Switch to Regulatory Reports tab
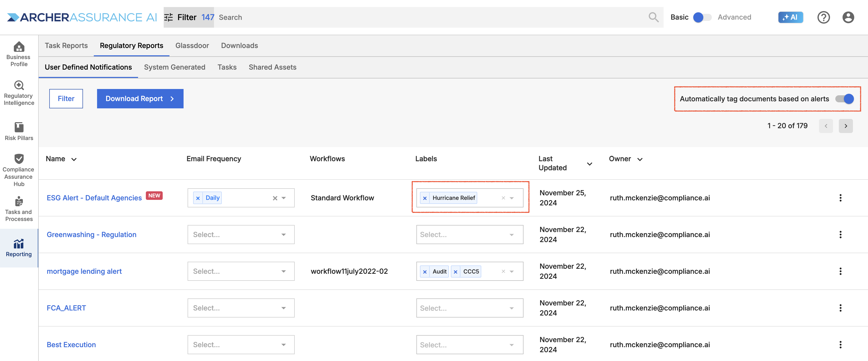Image resolution: width=868 pixels, height=361 pixels. (x=132, y=46)
